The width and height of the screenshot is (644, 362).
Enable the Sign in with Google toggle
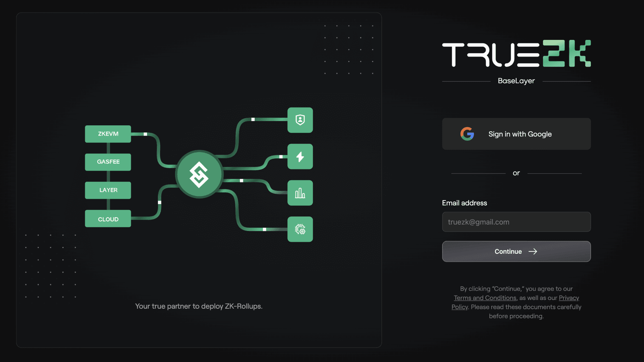click(x=516, y=133)
